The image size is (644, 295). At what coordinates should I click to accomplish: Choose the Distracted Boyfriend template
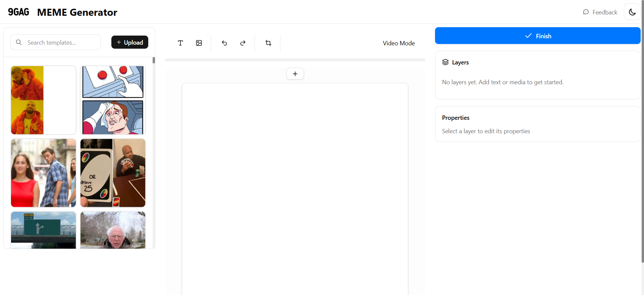tap(44, 173)
